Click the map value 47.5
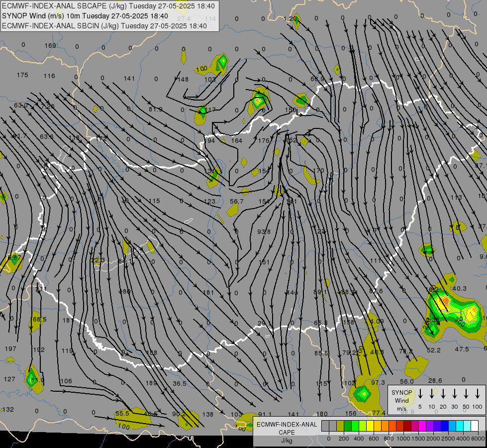 pos(462,349)
